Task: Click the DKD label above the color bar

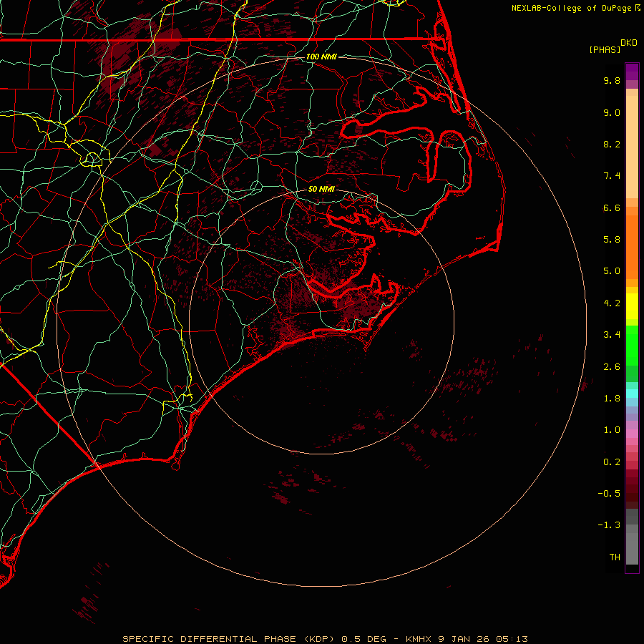Action: (x=628, y=42)
